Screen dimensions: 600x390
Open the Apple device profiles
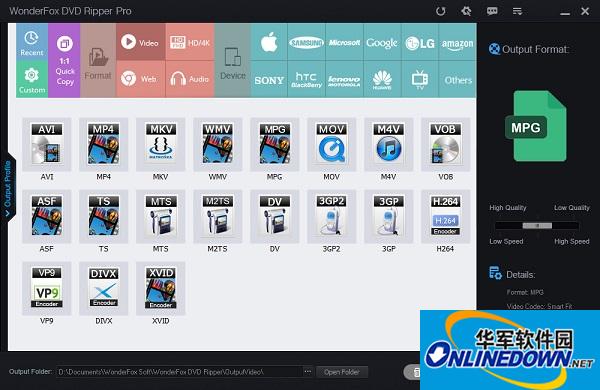click(x=269, y=42)
